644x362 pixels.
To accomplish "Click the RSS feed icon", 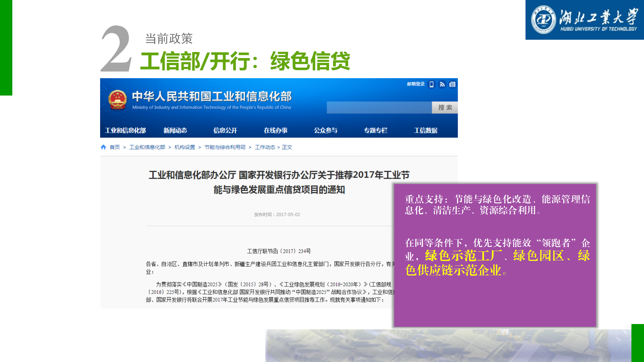I will pos(442,84).
